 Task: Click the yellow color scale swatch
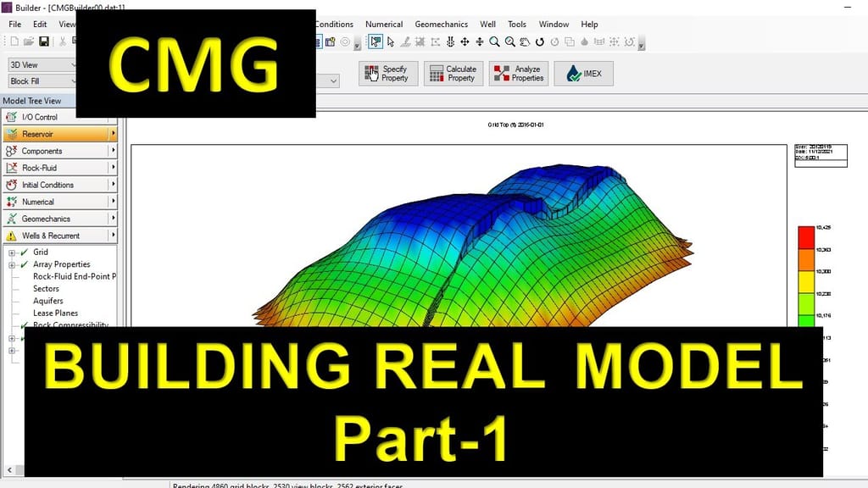(x=806, y=282)
